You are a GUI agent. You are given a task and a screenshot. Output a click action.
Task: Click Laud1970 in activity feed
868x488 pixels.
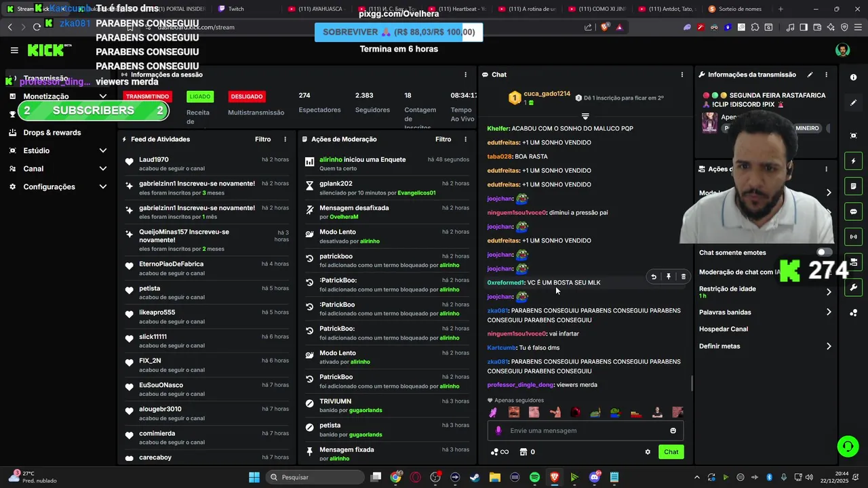click(x=154, y=160)
